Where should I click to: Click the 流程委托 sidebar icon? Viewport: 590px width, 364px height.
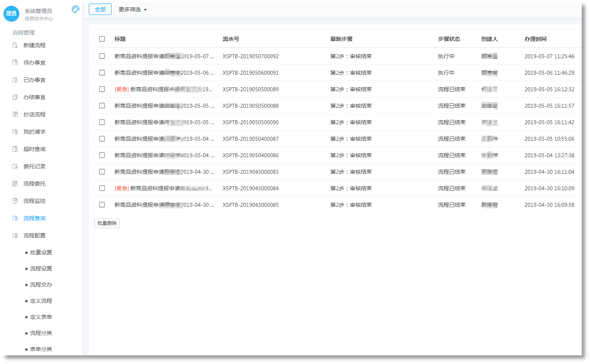point(15,184)
